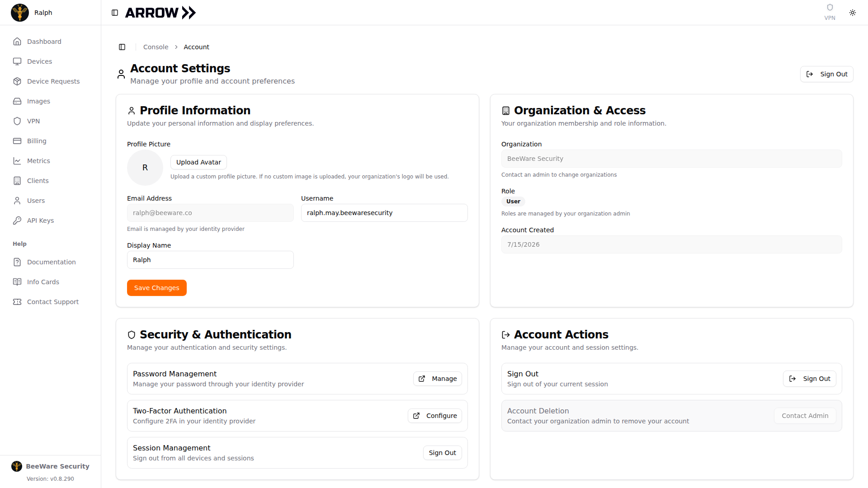Click the Organization BeeWare Security field
This screenshot has height=488, width=868.
coord(671,159)
